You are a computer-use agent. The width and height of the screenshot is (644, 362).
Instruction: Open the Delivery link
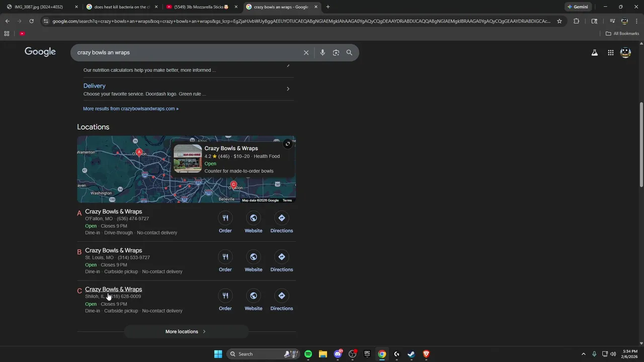pos(95,86)
